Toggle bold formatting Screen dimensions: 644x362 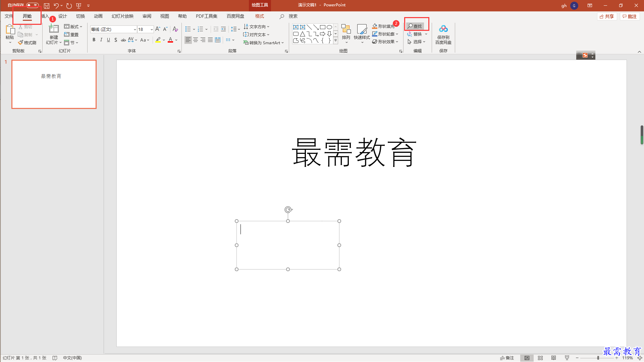coord(94,40)
